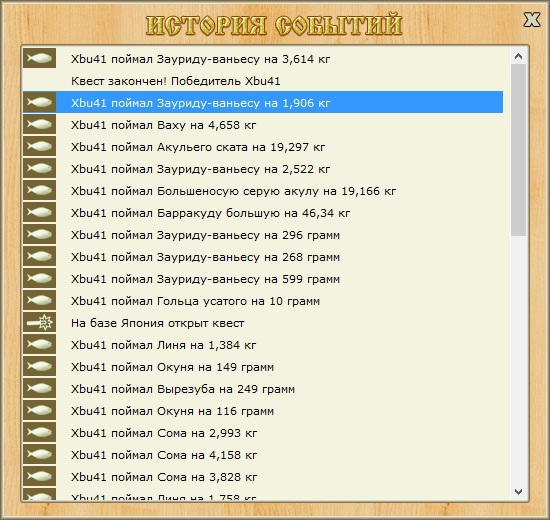The width and height of the screenshot is (550, 520).
Task: Select row 'Большеносую серую акулу на 19,166 кг'
Action: click(x=263, y=190)
